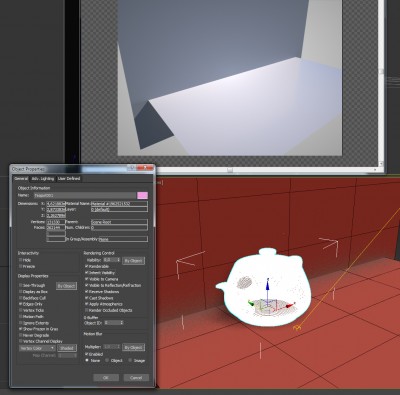
Task: Disable the Renderable checkbox
Action: click(x=87, y=266)
